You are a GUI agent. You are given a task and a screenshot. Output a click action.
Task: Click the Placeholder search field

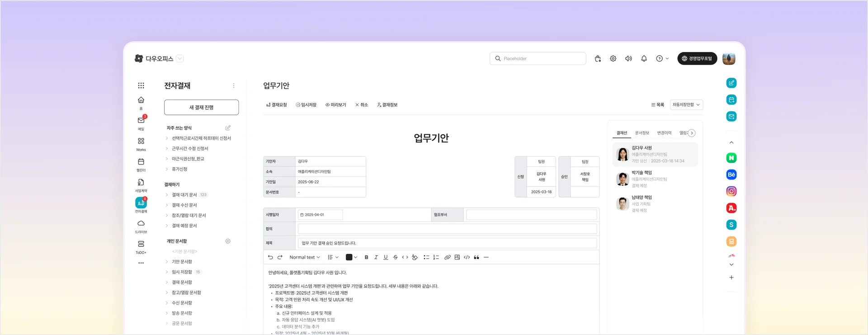click(538, 58)
